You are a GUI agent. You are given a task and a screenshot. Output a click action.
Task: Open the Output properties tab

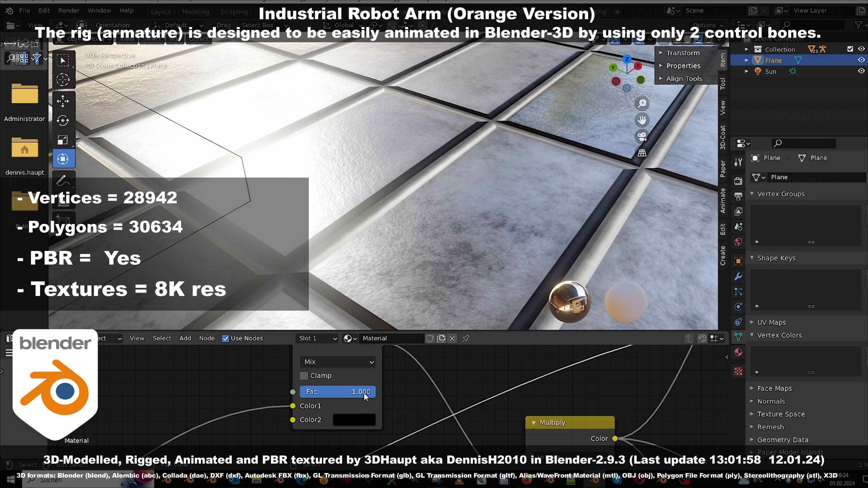coord(738,196)
